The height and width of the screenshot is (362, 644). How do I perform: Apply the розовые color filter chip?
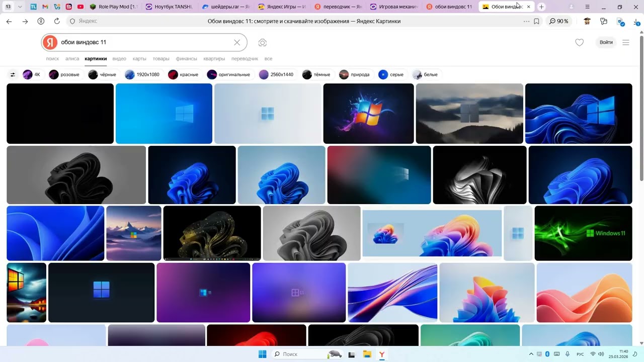click(64, 74)
